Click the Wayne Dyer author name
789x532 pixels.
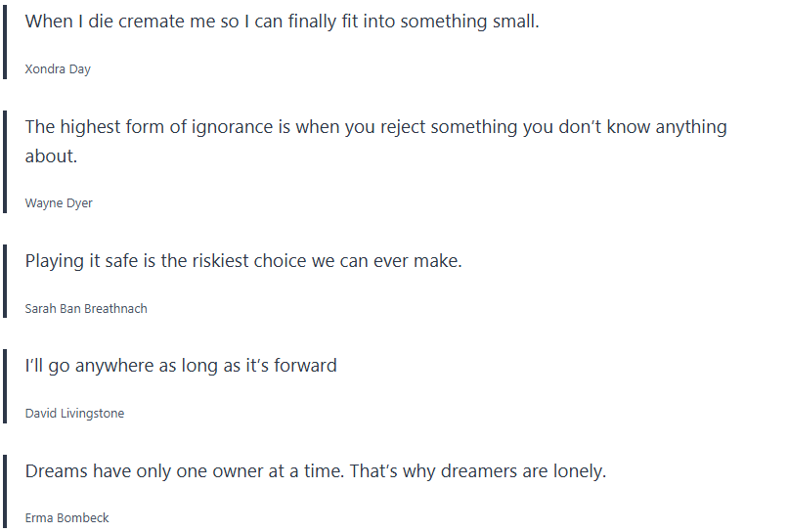[x=59, y=203]
